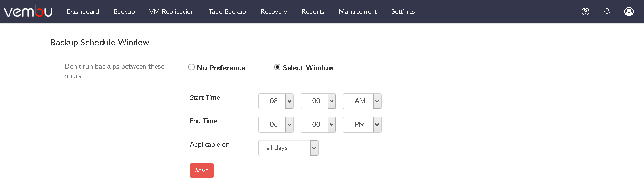This screenshot has width=644, height=192.
Task: Click the Vembu logo
Action: [x=28, y=11]
